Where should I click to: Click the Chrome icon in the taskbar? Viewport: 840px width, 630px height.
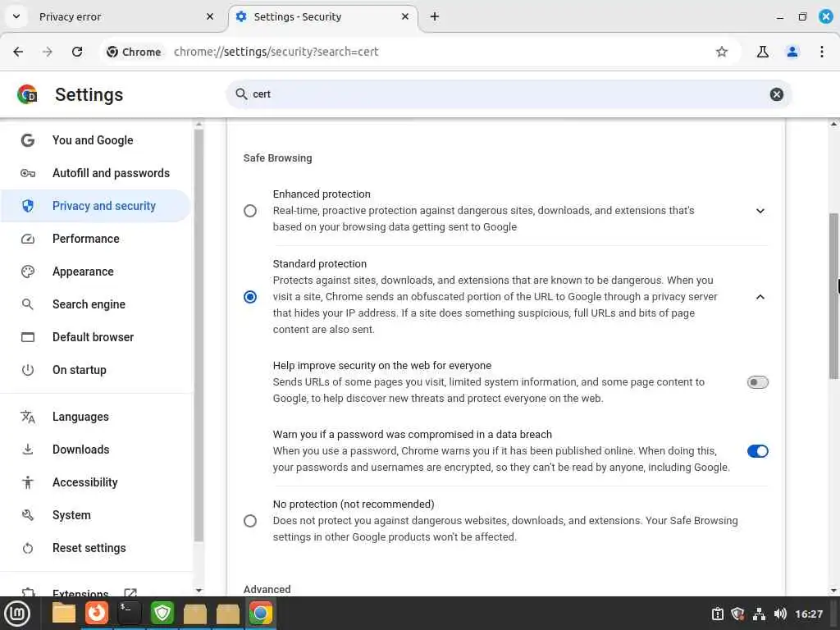coord(260,614)
